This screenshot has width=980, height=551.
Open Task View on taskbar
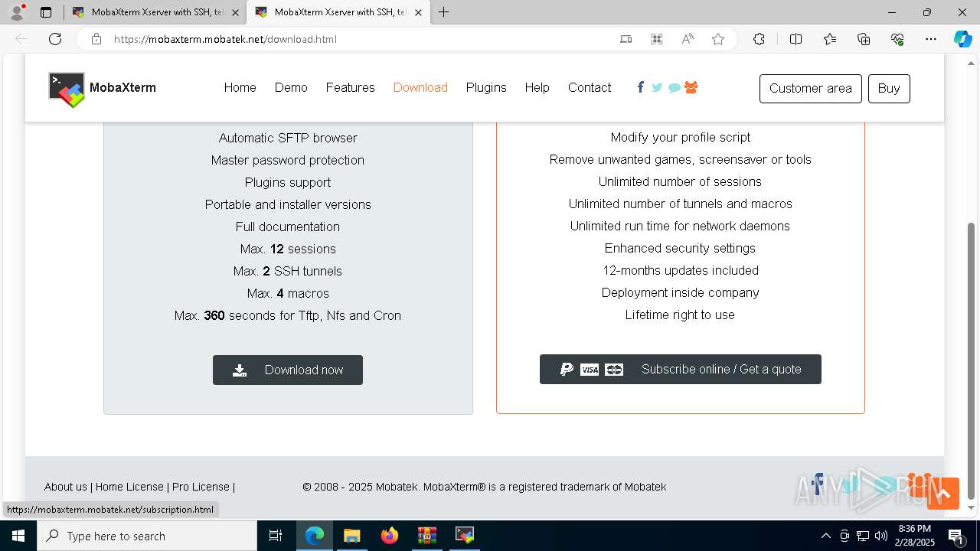click(276, 536)
